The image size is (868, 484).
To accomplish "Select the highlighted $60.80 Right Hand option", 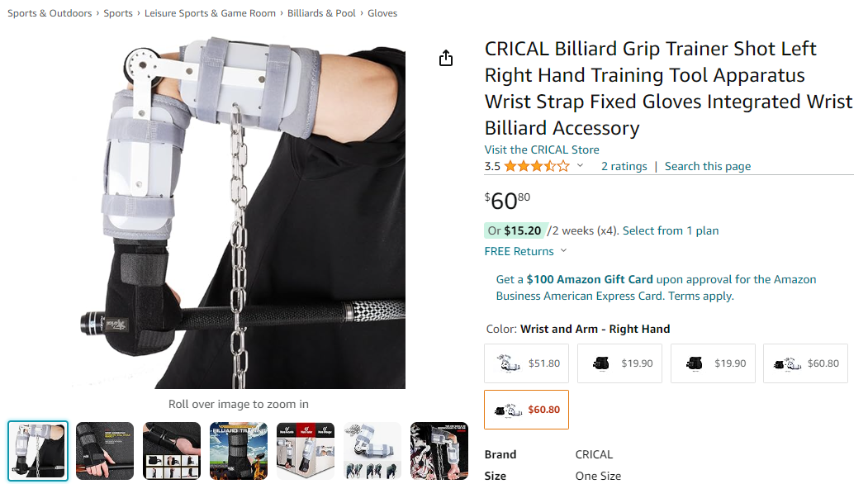I will [527, 410].
